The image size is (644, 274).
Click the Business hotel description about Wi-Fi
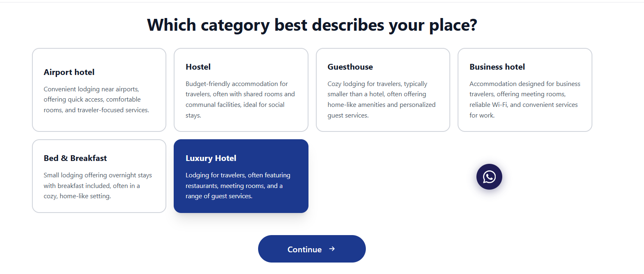pyautogui.click(x=525, y=100)
